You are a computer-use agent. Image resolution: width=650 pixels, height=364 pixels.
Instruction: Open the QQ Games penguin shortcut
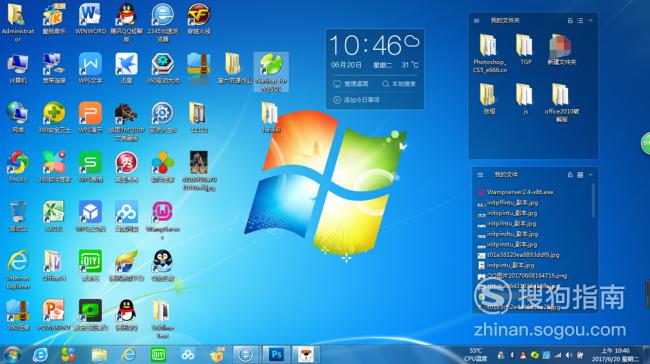[x=162, y=265]
